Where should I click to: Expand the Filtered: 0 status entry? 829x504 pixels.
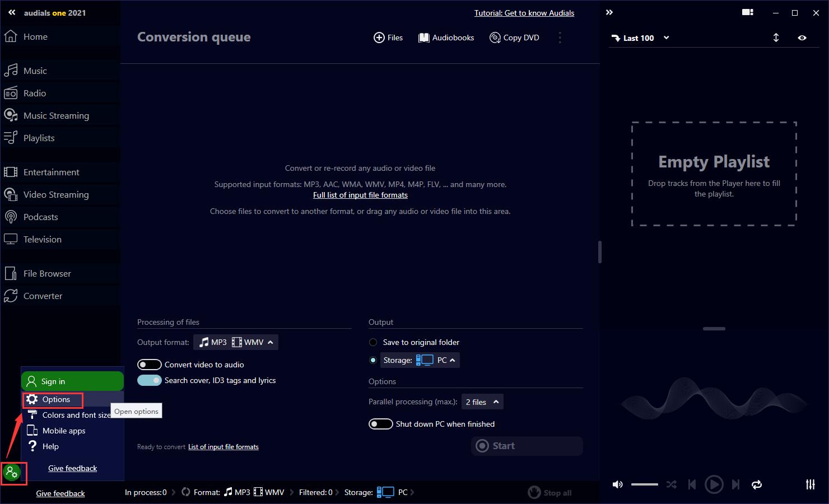coord(319,492)
